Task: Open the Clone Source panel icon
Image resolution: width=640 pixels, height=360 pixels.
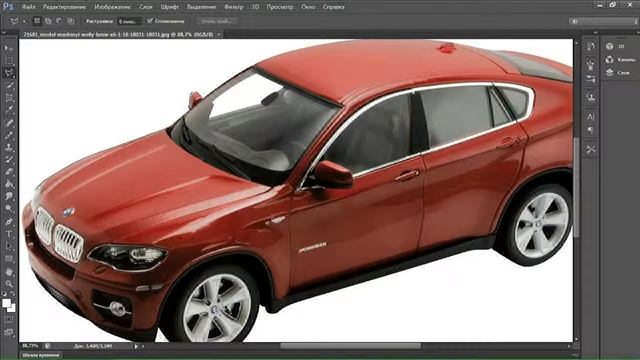Action: pos(591,97)
